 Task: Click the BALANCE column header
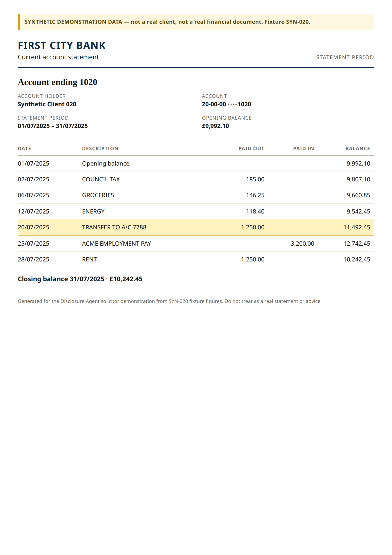358,149
